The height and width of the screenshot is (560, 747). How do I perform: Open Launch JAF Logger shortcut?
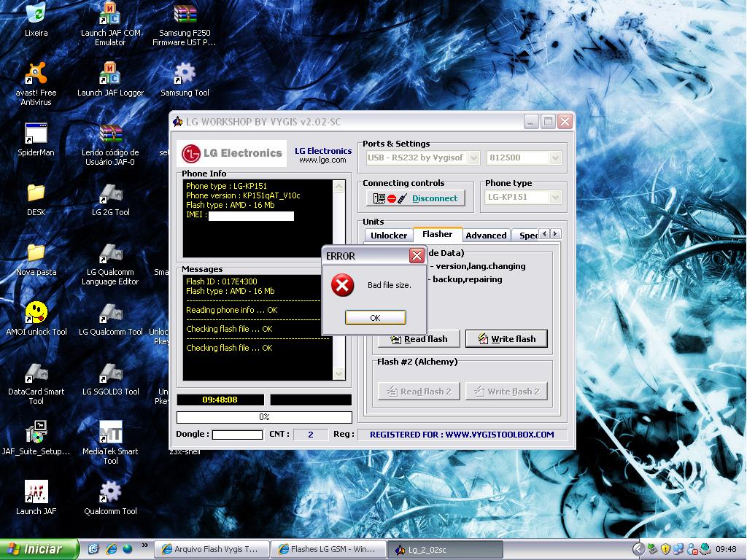click(110, 74)
